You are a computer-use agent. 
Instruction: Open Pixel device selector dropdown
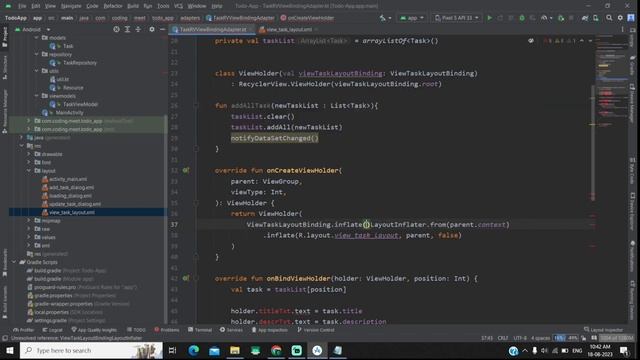(x=456, y=18)
